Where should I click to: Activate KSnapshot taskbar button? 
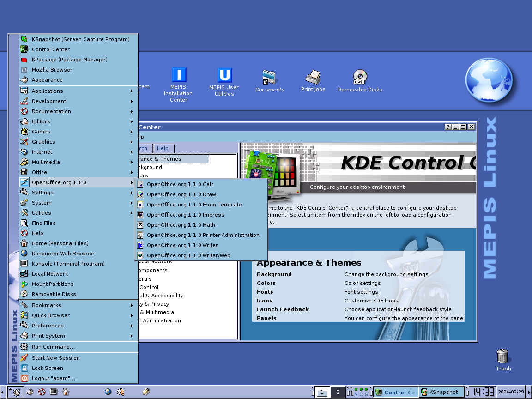point(441,392)
